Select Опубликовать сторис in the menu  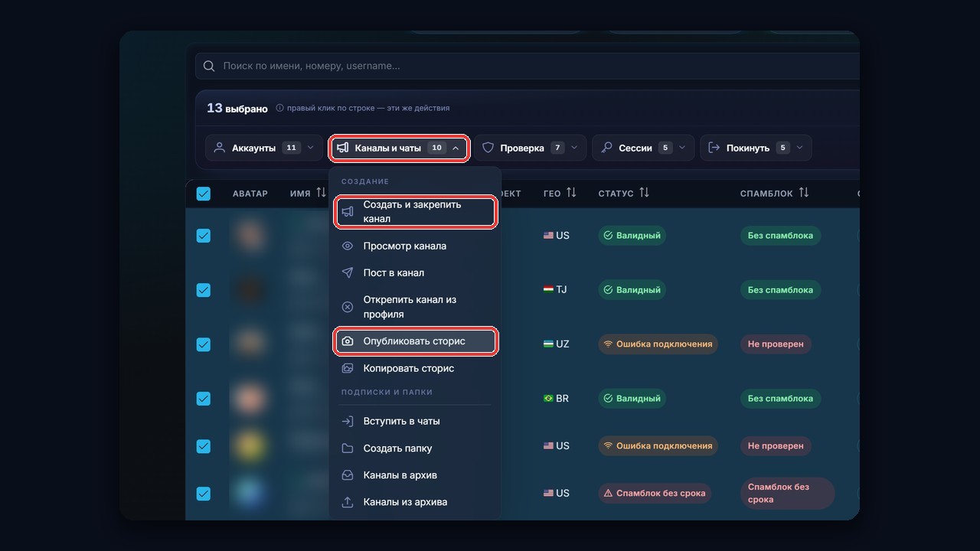416,341
